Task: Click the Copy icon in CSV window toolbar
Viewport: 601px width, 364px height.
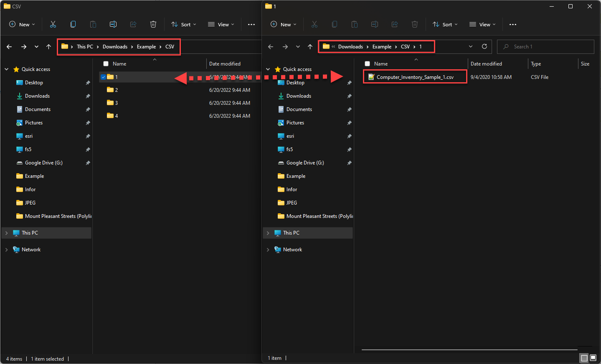Action: [x=73, y=24]
